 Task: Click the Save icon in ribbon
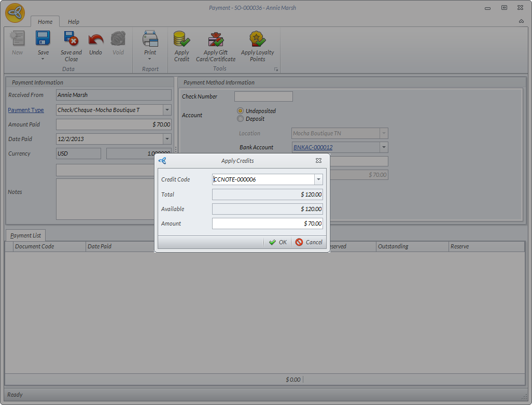(x=43, y=39)
